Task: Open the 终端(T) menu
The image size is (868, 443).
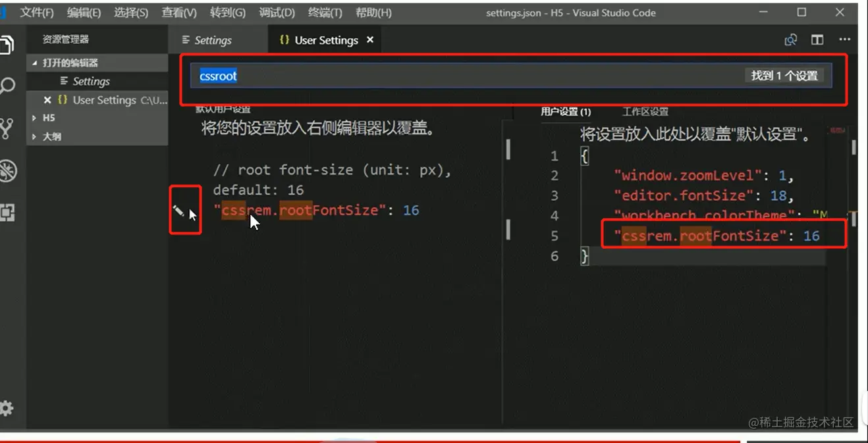Action: coord(325,13)
